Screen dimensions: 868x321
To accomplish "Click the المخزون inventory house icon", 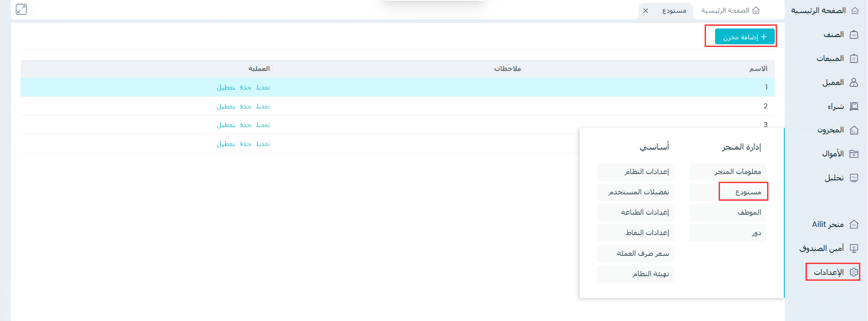I will click(854, 130).
